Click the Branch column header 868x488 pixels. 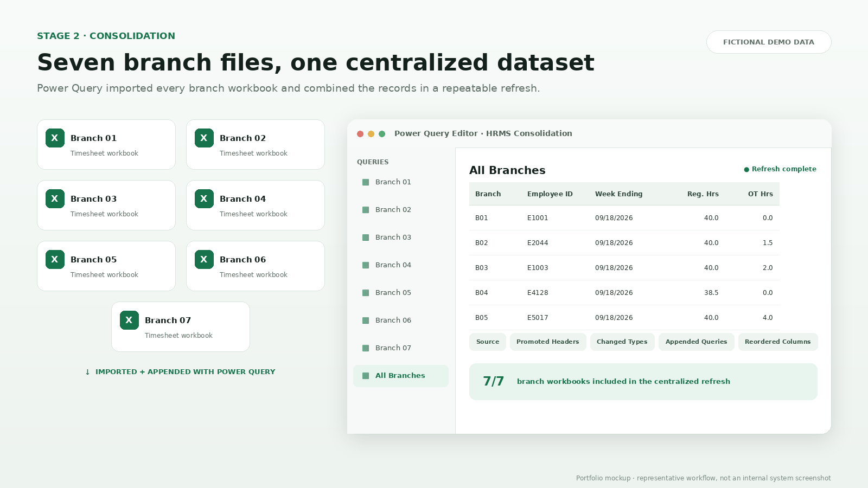tap(488, 194)
